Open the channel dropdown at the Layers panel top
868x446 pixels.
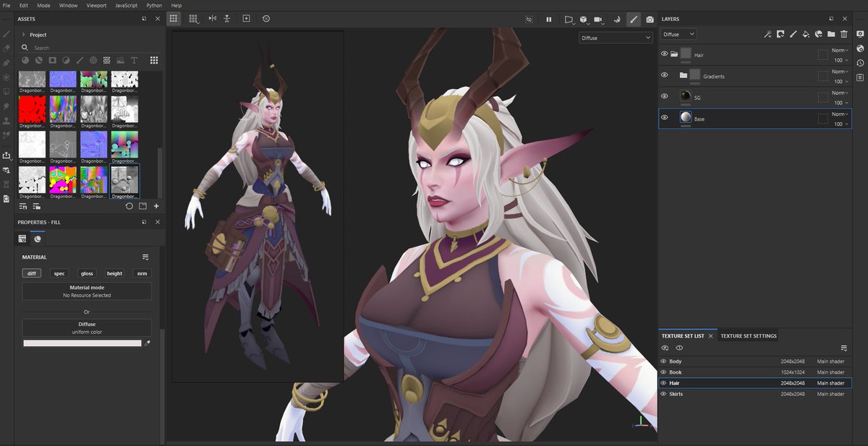click(677, 34)
